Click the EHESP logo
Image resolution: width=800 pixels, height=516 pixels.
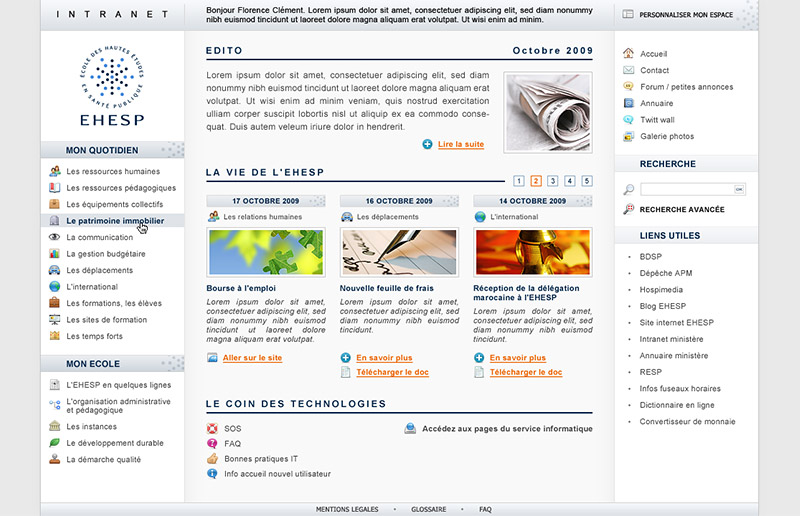click(112, 85)
